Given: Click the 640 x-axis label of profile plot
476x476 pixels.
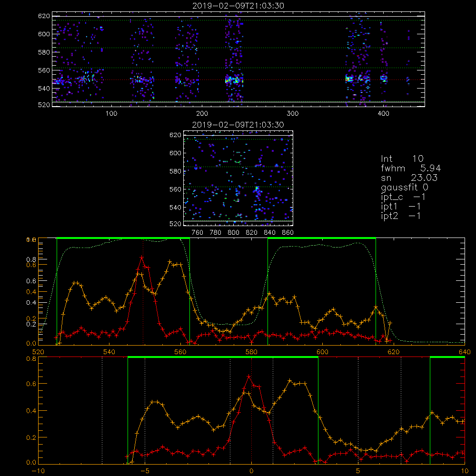Looking at the screenshot, I should 465,352.
